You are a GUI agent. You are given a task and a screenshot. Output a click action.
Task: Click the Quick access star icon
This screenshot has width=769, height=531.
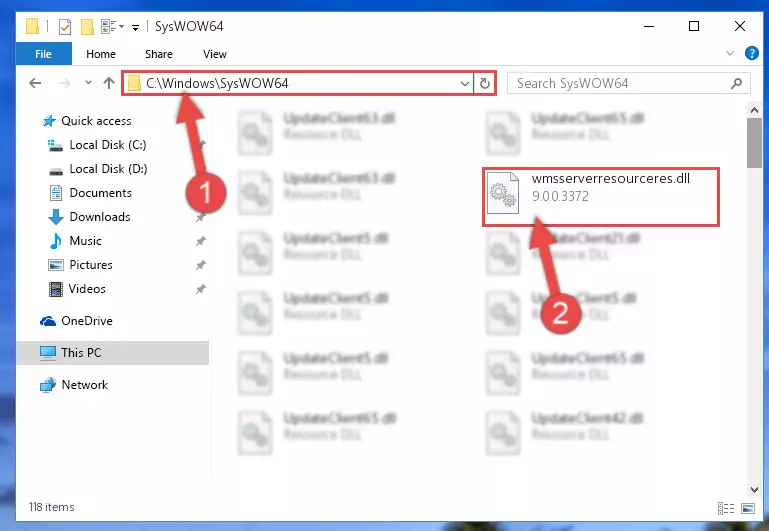[49, 121]
